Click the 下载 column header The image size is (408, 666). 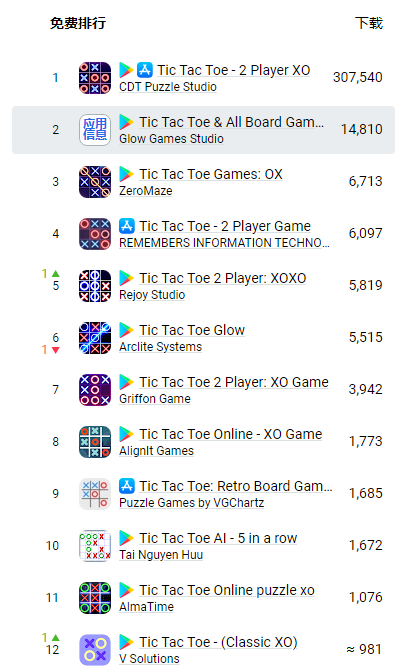(x=369, y=23)
